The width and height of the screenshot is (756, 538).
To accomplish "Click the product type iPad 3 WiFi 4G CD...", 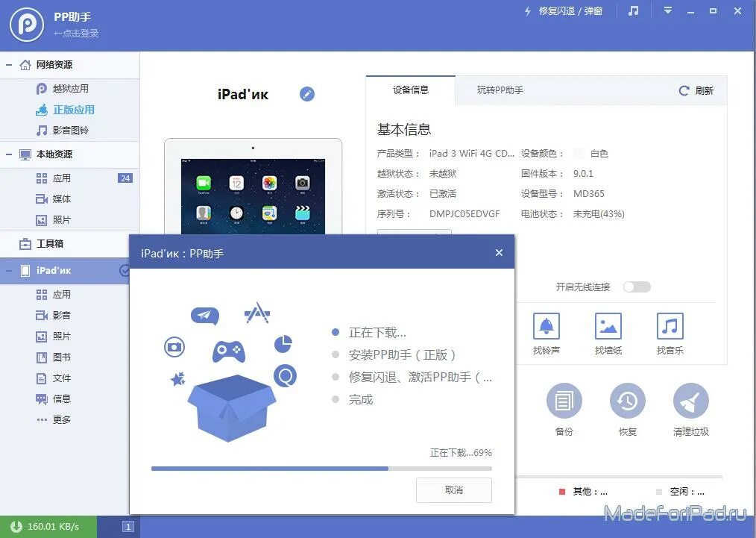I will (471, 154).
